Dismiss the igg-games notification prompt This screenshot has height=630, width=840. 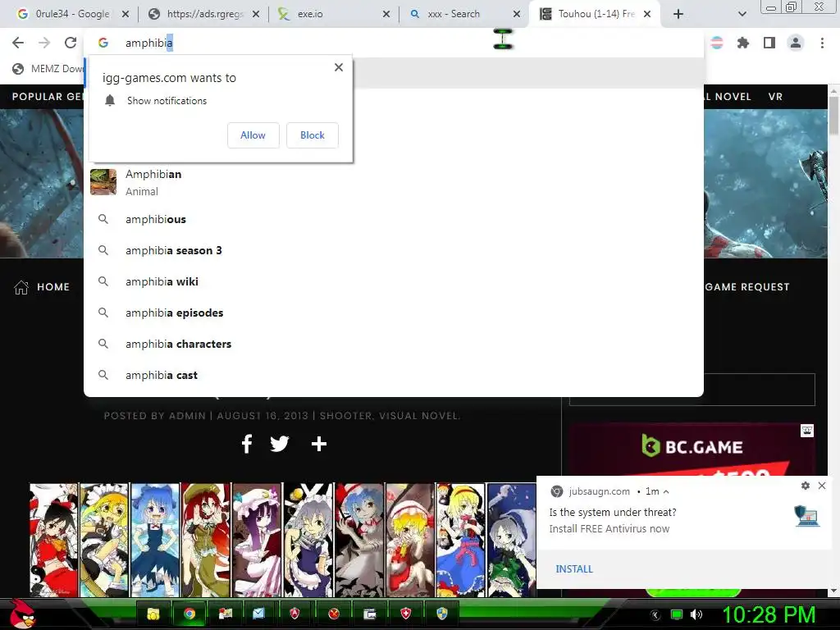point(339,67)
